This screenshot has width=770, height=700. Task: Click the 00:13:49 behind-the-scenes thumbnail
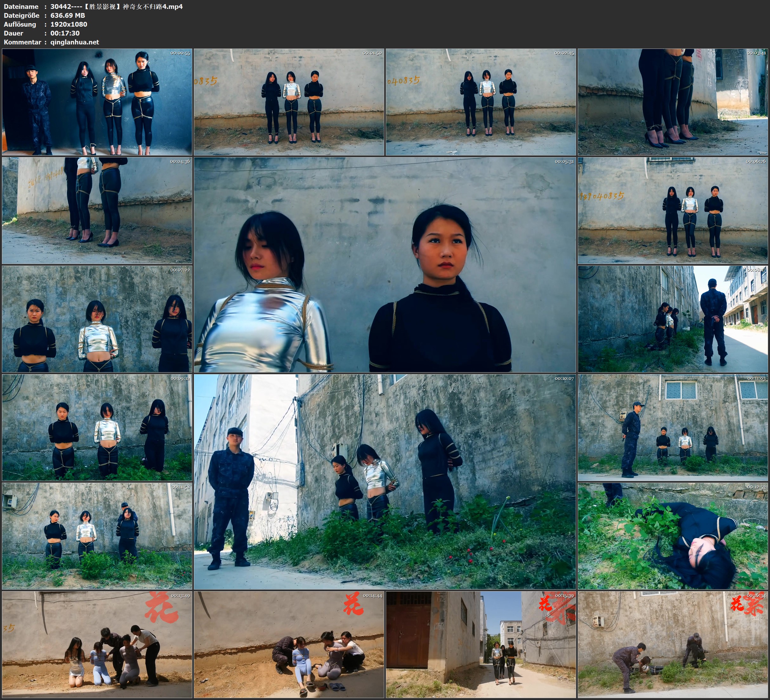[x=97, y=644]
